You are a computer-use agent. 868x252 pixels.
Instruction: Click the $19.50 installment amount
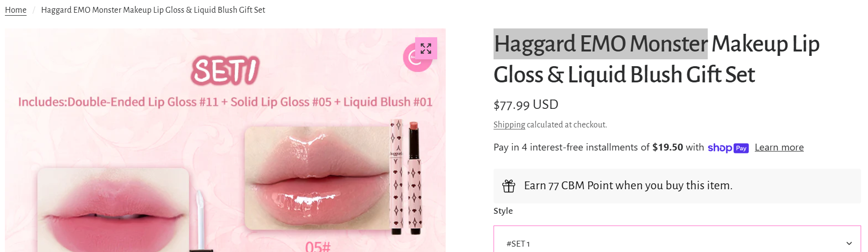tap(668, 148)
